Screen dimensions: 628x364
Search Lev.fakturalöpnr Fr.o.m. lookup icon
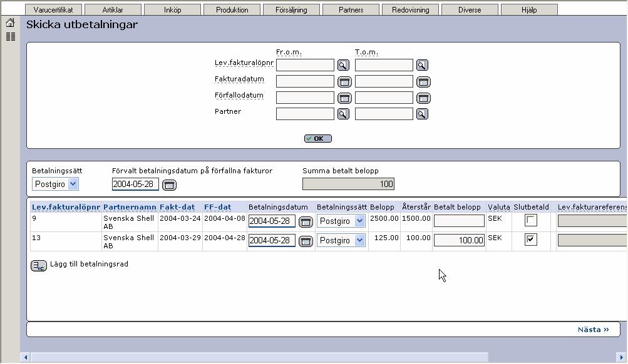point(343,65)
